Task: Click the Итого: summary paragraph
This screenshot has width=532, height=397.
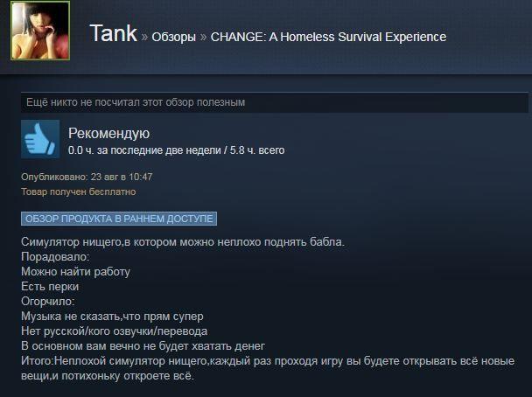Action: pyautogui.click(x=268, y=368)
